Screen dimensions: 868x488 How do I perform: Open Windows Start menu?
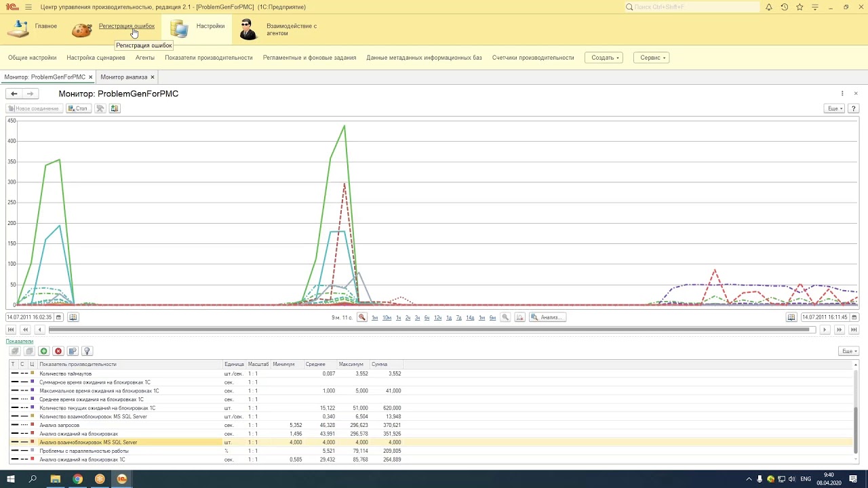click(x=11, y=479)
